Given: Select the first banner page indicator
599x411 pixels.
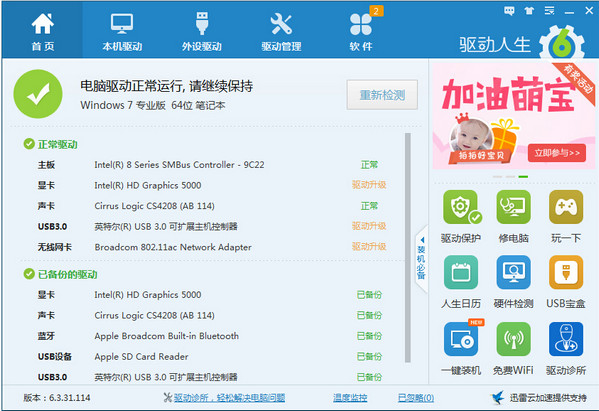Looking at the screenshot, I should [497, 176].
